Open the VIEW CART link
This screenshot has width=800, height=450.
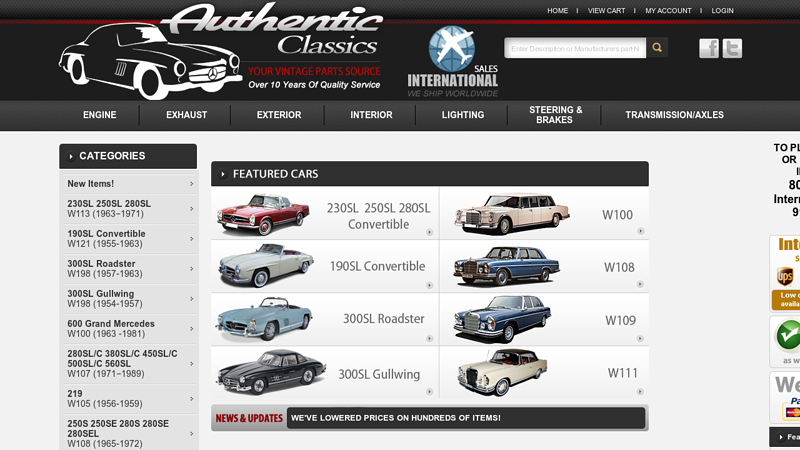coord(606,11)
